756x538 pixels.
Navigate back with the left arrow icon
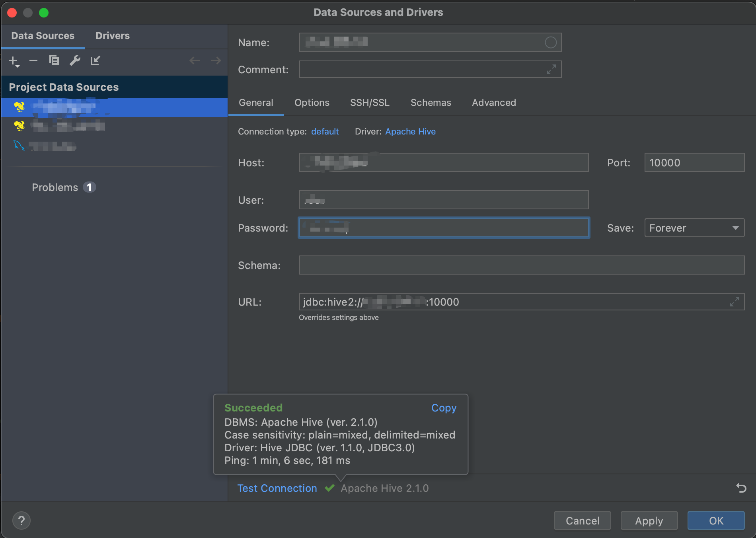(x=195, y=60)
